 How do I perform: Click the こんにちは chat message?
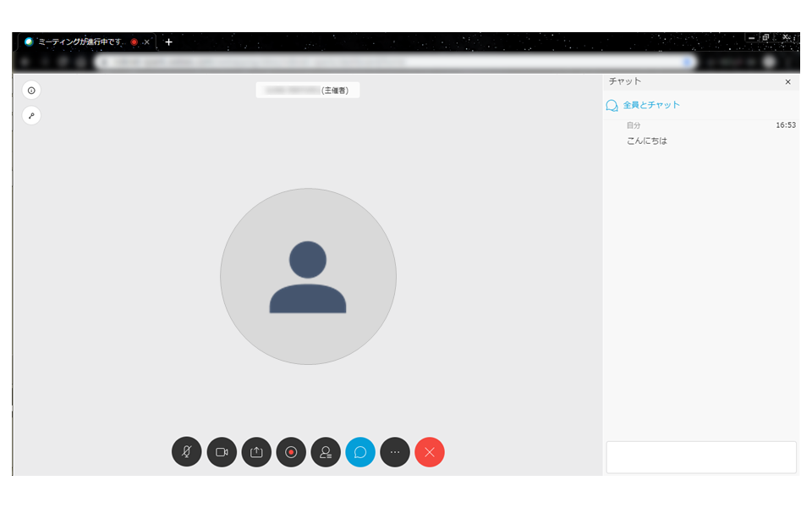coord(647,141)
